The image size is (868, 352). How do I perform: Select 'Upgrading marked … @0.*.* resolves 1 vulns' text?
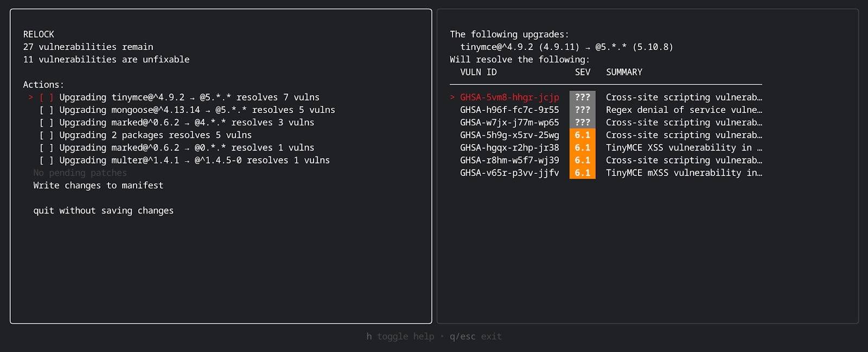187,147
